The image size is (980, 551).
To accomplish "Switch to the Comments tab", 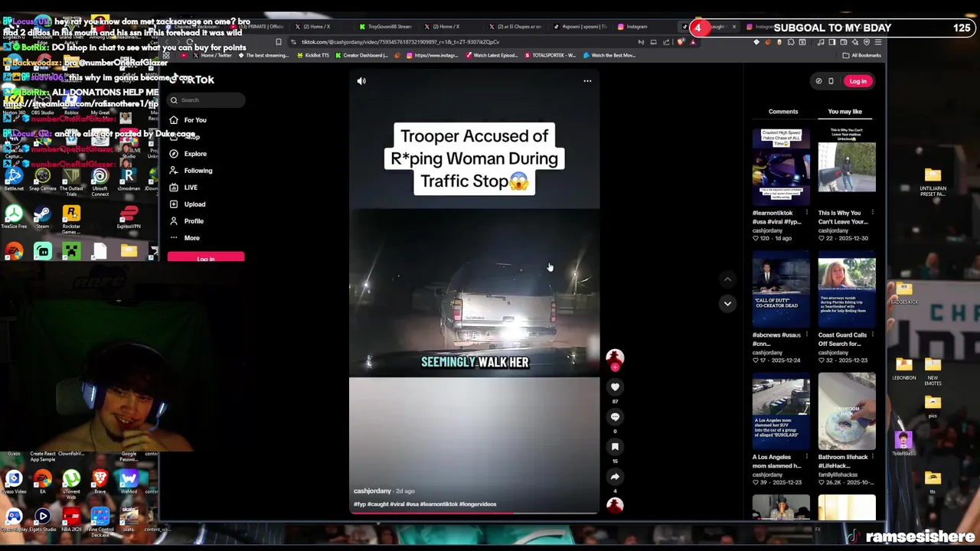I will click(783, 112).
